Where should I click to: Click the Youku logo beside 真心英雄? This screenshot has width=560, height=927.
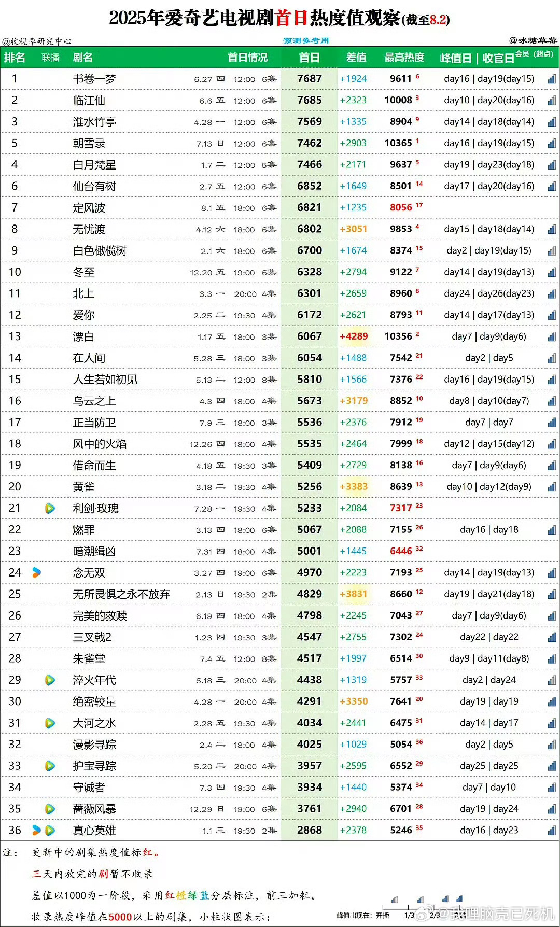[36, 831]
